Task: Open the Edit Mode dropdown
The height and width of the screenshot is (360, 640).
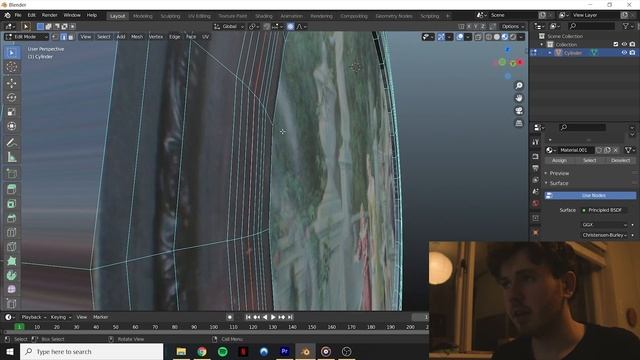Action: (26, 37)
